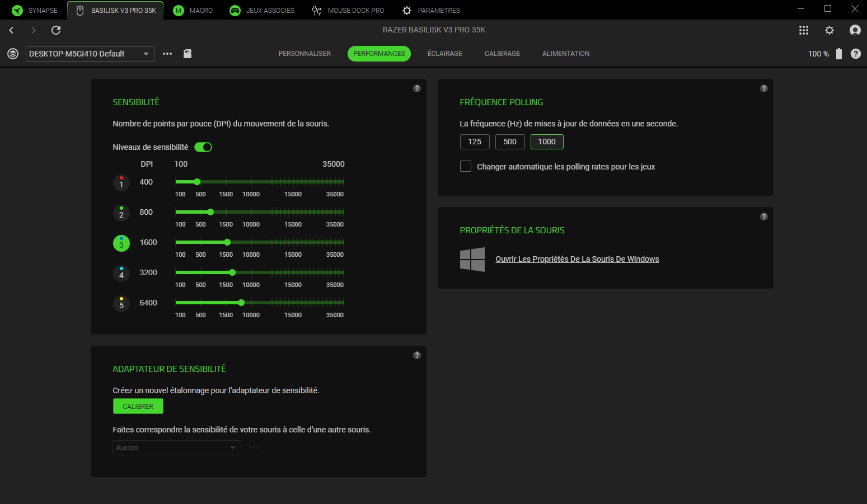The width and height of the screenshot is (867, 504).
Task: Open the Aucun mouse matching dropdown
Action: click(x=176, y=448)
